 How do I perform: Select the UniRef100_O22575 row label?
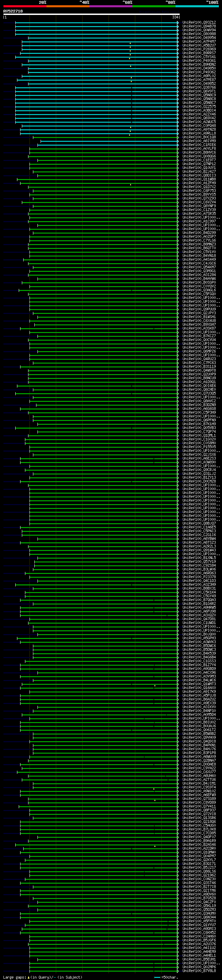point(199,106)
